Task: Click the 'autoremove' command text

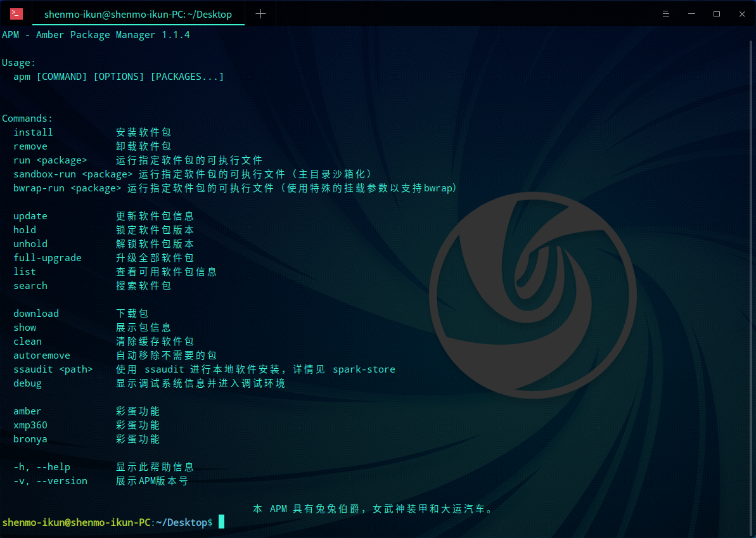Action: coord(41,355)
